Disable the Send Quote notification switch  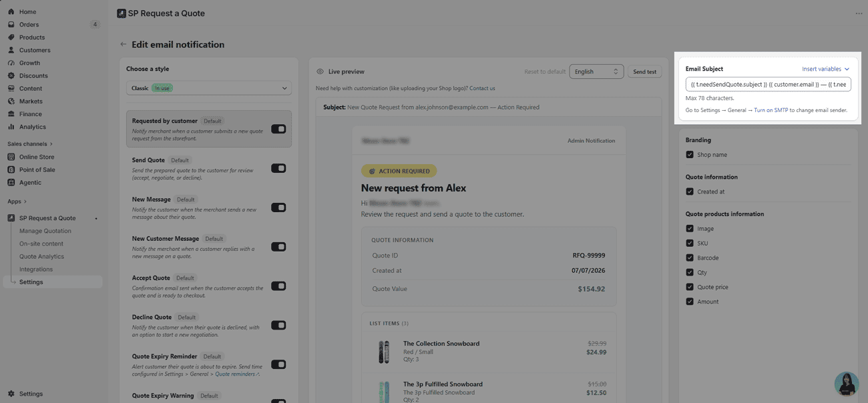click(x=278, y=168)
